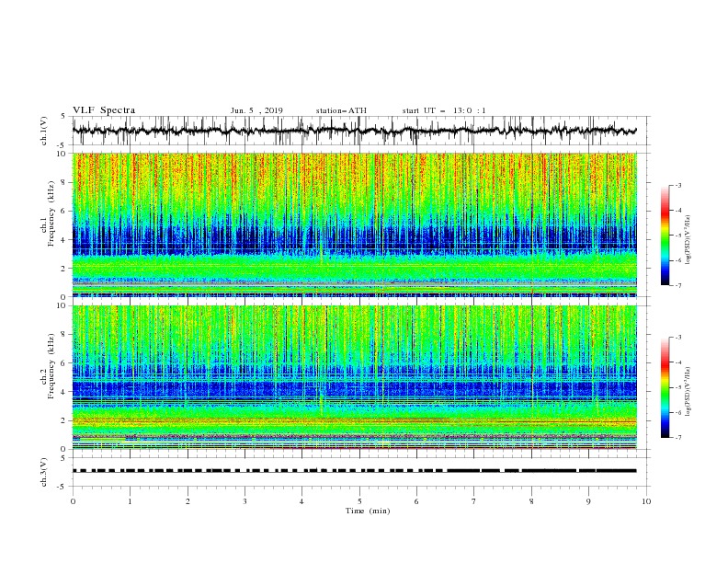Image resolution: width=728 pixels, height=563 pixels.
Task: Click the "6" tick on the Time axis
Action: click(416, 501)
